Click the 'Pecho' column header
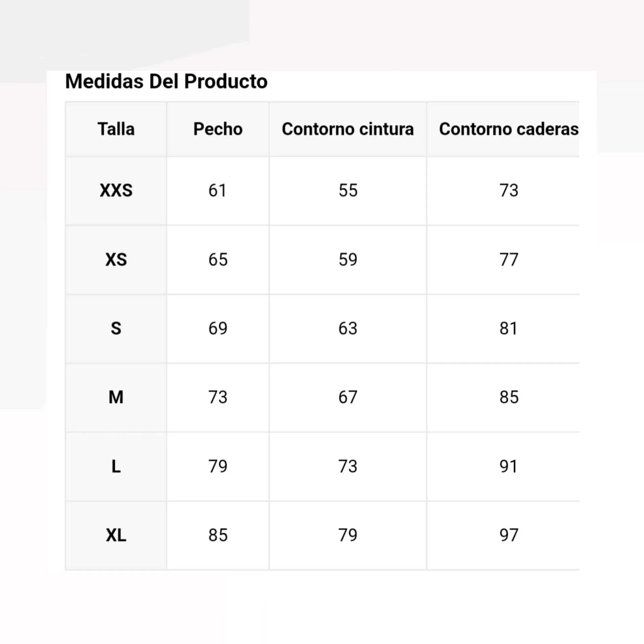Viewport: 644px width, 644px height. 218,129
